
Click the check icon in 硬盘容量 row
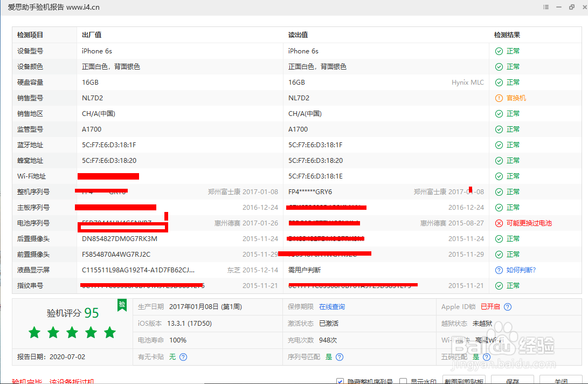click(x=499, y=83)
